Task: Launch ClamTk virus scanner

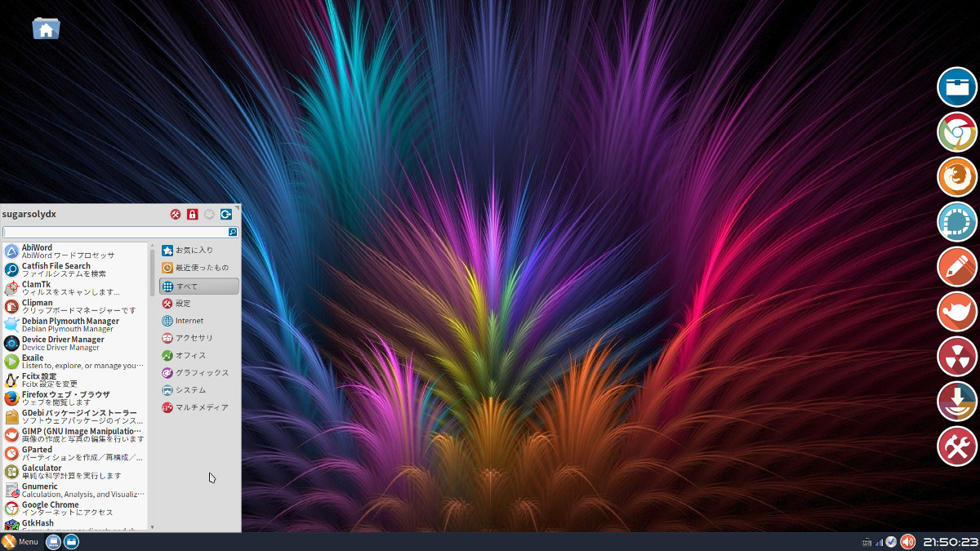Action: coord(74,288)
